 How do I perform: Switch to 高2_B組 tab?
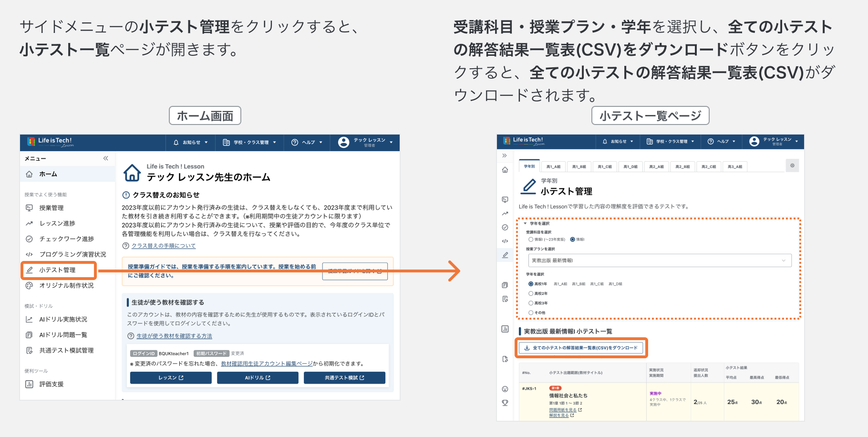682,166
